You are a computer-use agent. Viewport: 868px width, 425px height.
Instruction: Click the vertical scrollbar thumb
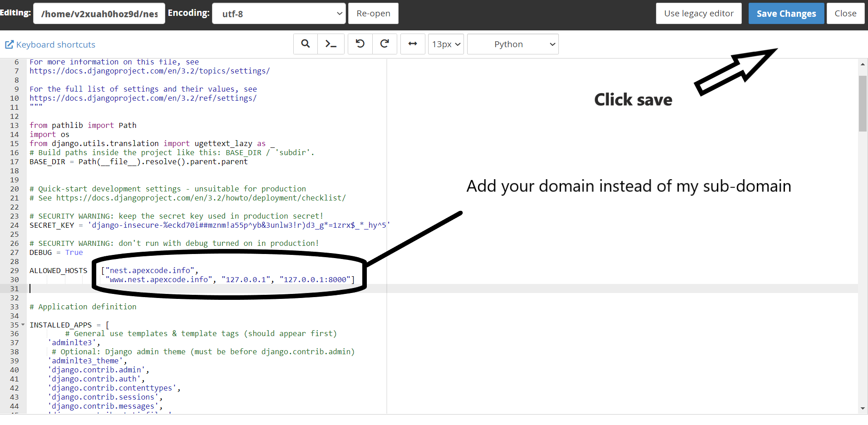[x=863, y=103]
